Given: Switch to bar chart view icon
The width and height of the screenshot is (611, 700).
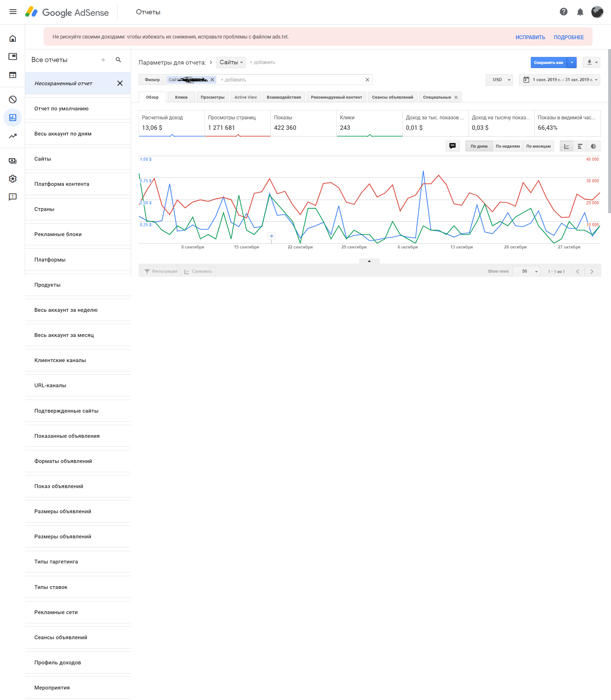Looking at the screenshot, I should 579,146.
